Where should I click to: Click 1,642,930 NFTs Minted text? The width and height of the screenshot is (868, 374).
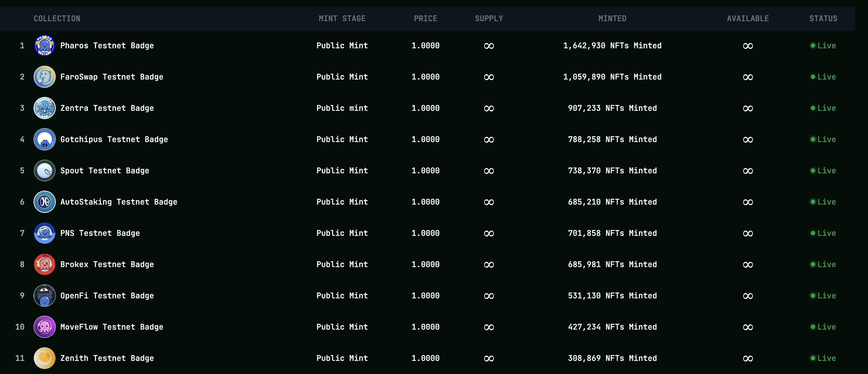click(612, 45)
